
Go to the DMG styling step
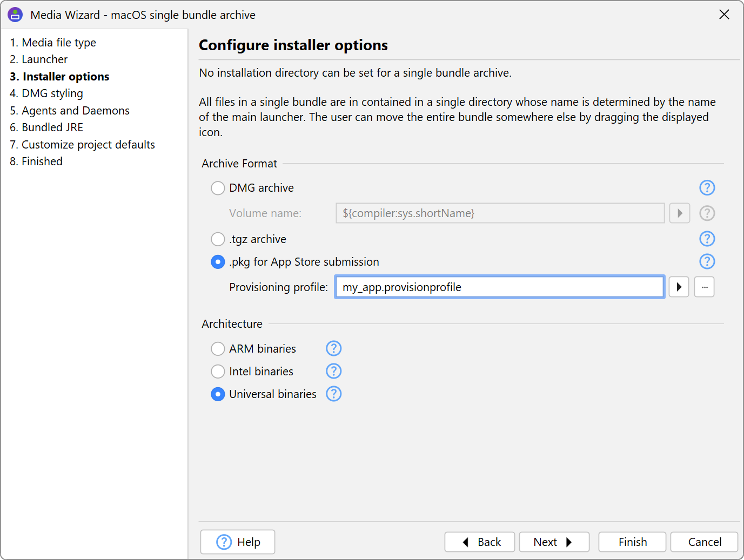point(52,93)
